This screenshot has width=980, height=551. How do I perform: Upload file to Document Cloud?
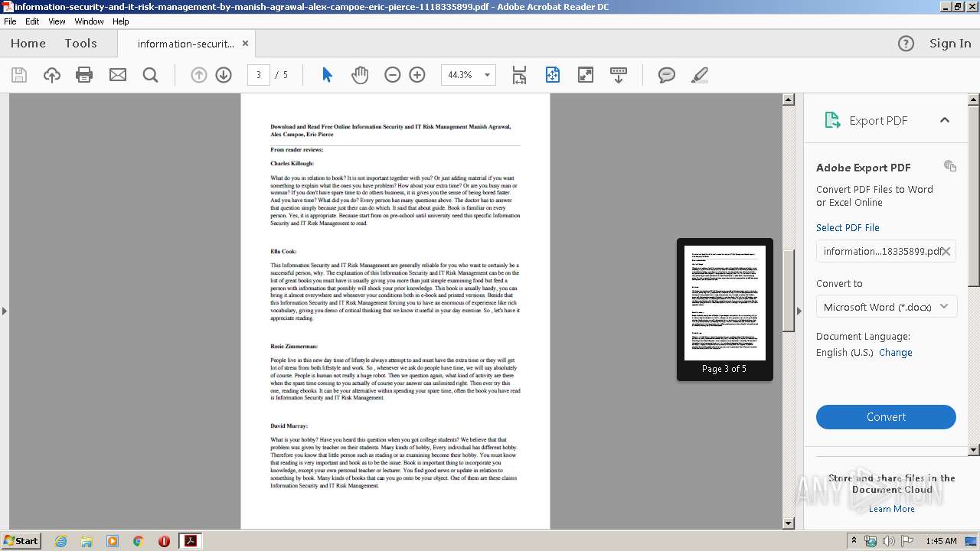click(x=52, y=75)
